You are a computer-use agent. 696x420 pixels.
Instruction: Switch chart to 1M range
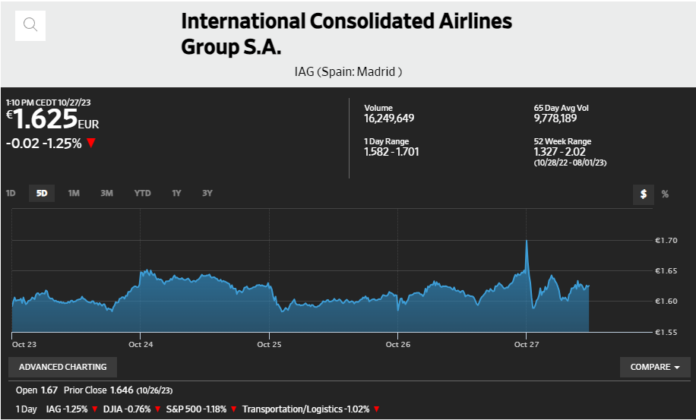tap(74, 193)
